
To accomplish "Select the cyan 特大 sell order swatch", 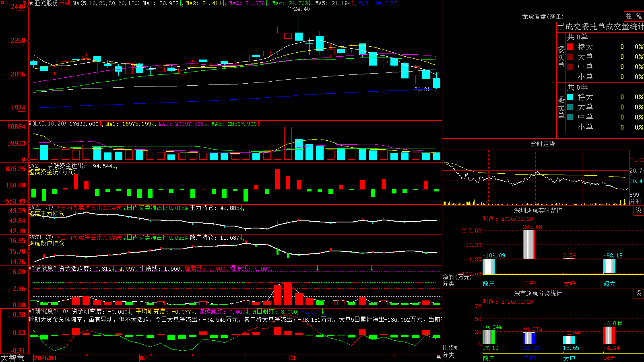I will tap(570, 97).
